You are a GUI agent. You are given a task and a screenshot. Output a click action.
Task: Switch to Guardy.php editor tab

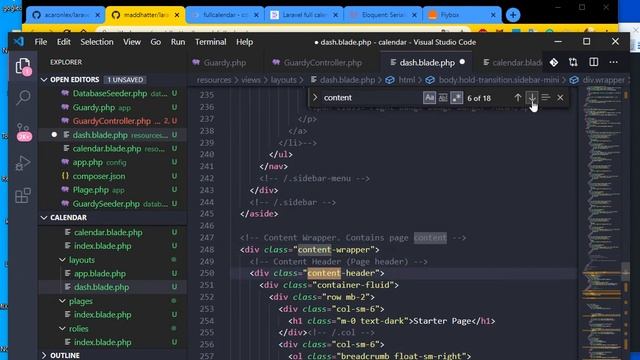(224, 62)
